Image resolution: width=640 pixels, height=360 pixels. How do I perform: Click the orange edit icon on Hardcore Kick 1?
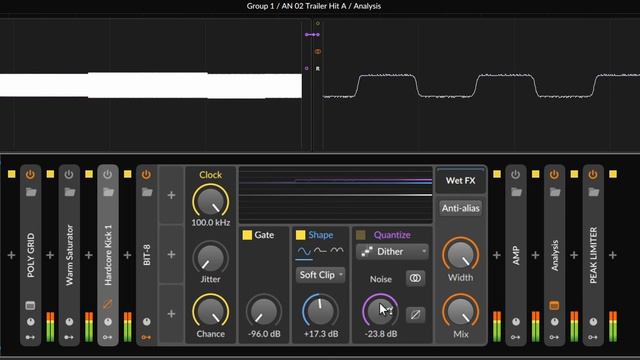[108, 304]
